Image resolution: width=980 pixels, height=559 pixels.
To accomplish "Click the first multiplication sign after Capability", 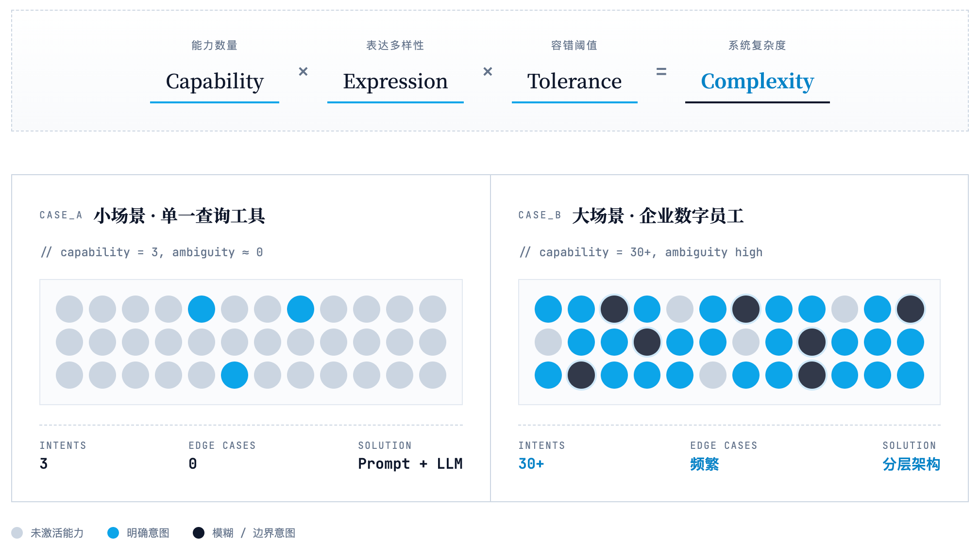I will point(303,72).
